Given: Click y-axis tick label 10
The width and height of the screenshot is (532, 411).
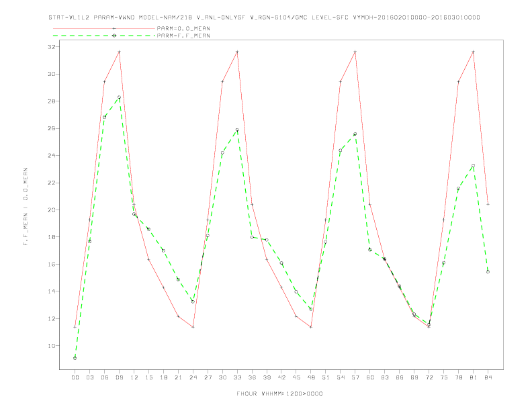Looking at the screenshot, I should click(52, 346).
